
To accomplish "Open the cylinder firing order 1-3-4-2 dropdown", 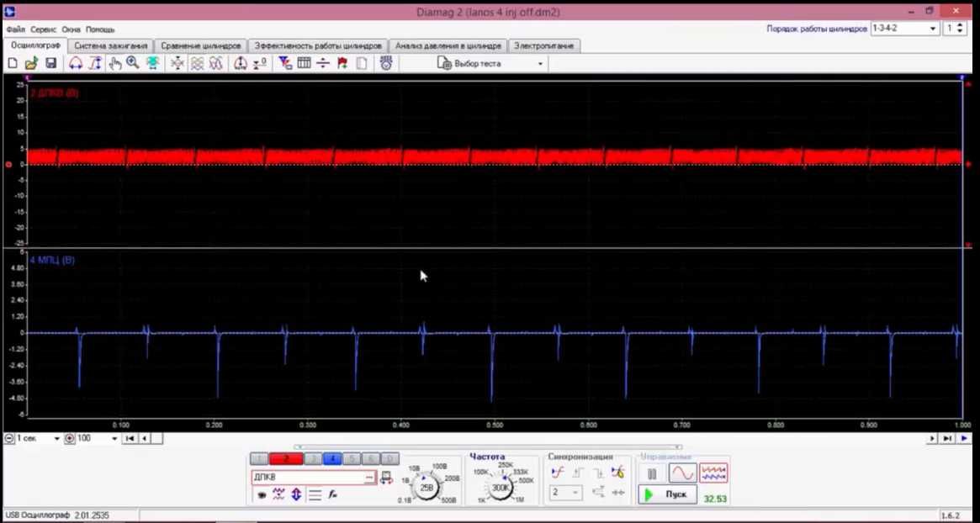I will [905, 28].
